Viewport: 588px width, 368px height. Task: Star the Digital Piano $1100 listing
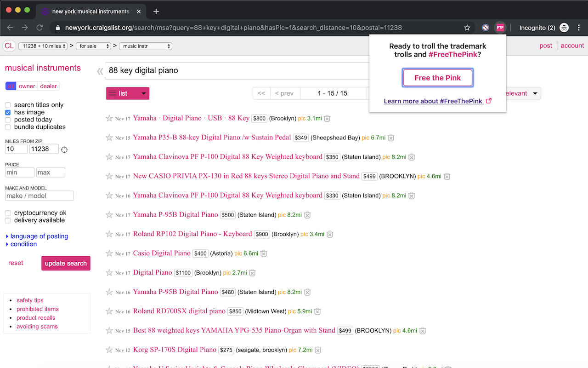(x=109, y=273)
